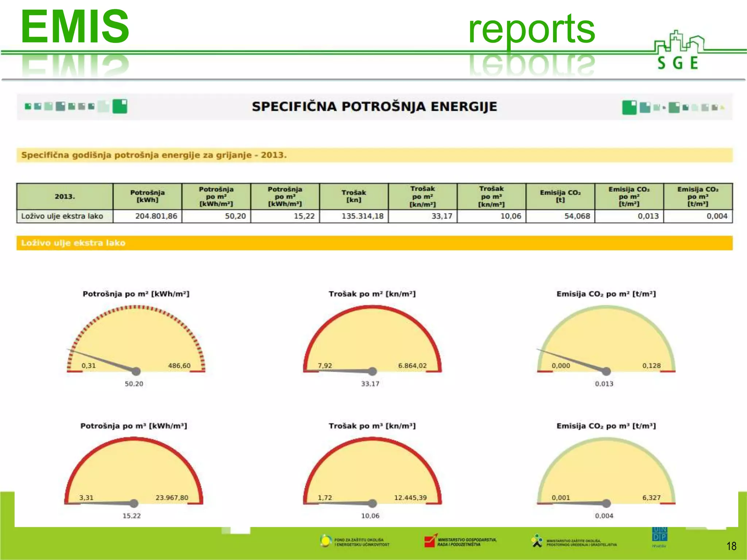Image resolution: width=747 pixels, height=560 pixels.
Task: Click the 23.967,80 gauge maximum value
Action: coord(172,498)
